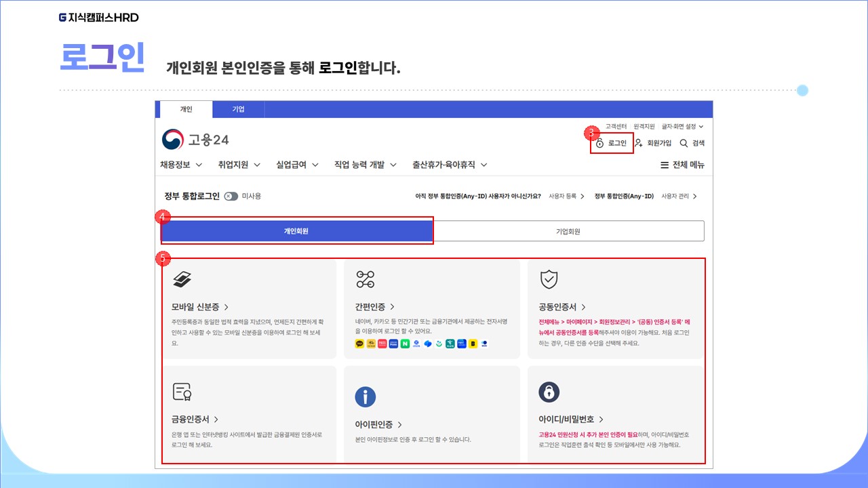Image resolution: width=868 pixels, height=488 pixels.
Task: Toggle the 정부 통합로그인 switch
Action: coord(231,196)
